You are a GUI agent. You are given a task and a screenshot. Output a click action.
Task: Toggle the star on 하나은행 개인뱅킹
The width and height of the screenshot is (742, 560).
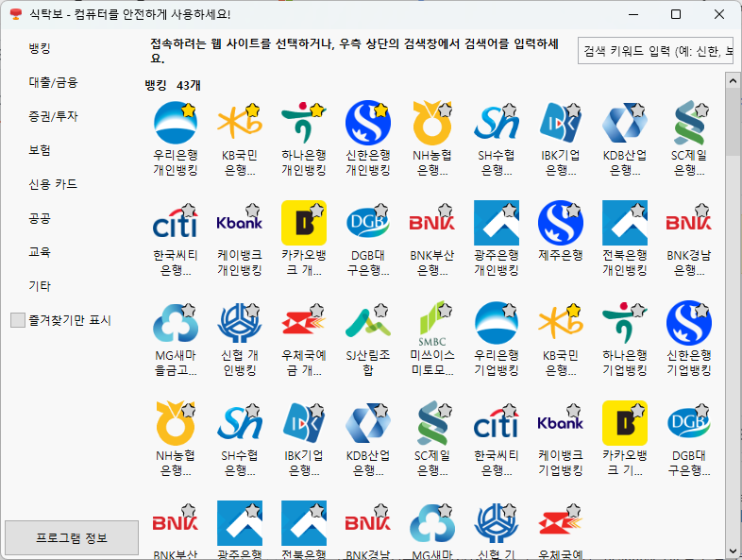[316, 110]
